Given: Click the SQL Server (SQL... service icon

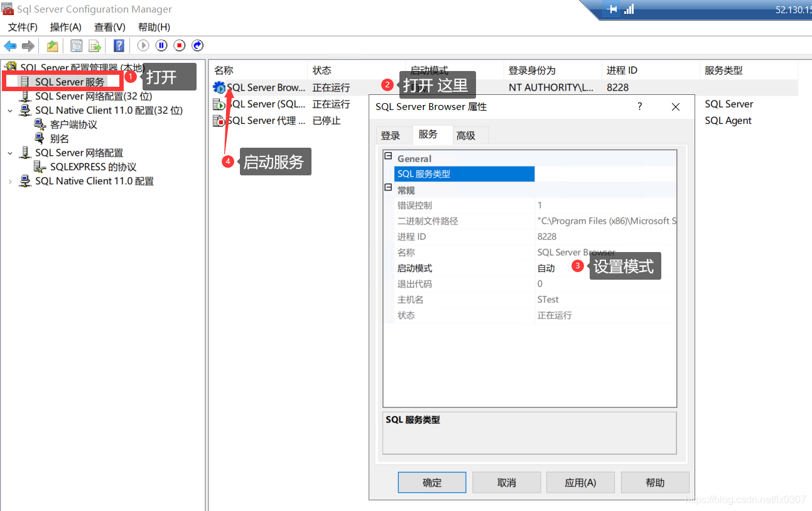Looking at the screenshot, I should pyautogui.click(x=219, y=104).
